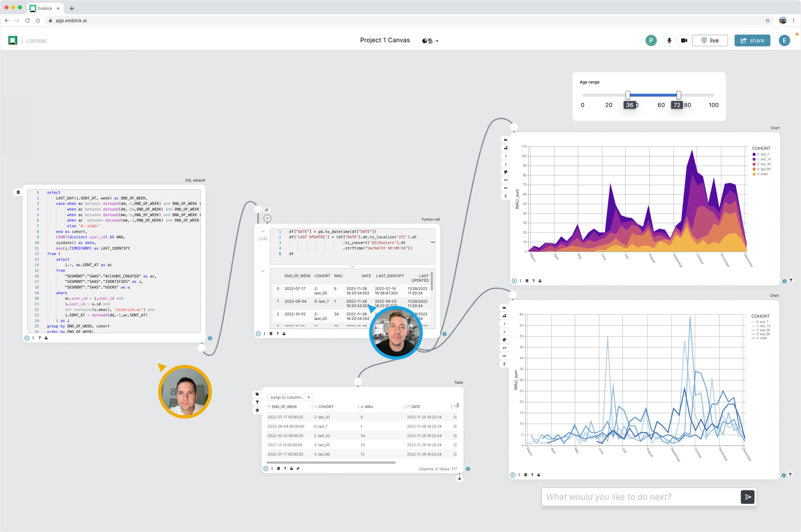Toggle the lock on the Python cell
Screen dimensions: 801x532
point(284,334)
